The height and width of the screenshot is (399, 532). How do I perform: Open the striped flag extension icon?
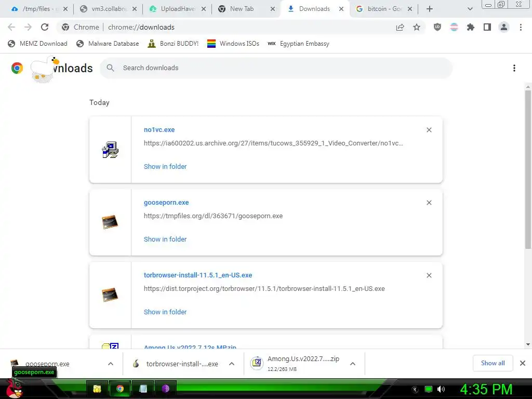pyautogui.click(x=454, y=27)
